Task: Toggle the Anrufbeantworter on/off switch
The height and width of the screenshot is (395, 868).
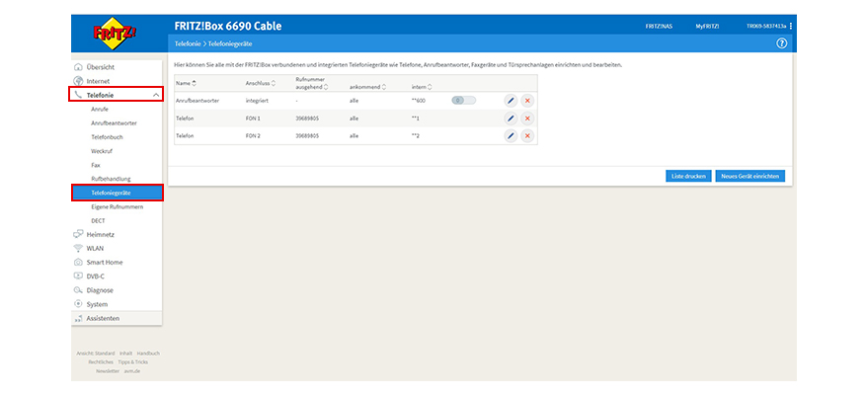Action: pyautogui.click(x=463, y=101)
